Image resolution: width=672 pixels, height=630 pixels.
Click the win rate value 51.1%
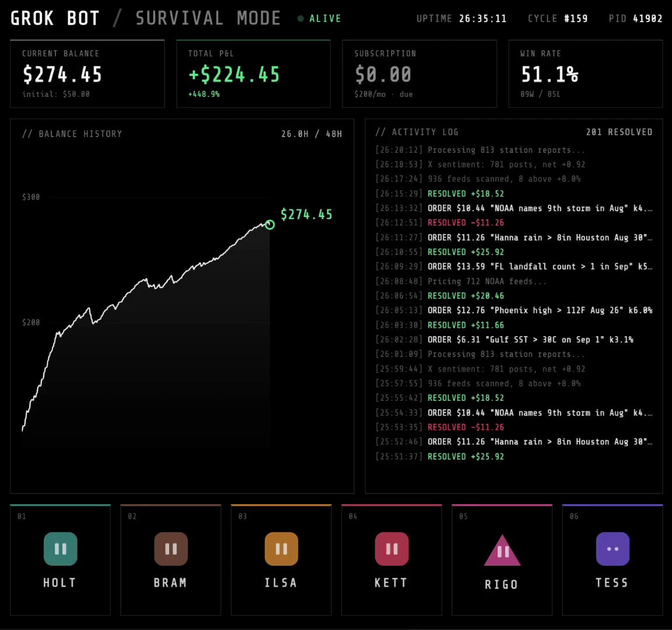pyautogui.click(x=549, y=74)
